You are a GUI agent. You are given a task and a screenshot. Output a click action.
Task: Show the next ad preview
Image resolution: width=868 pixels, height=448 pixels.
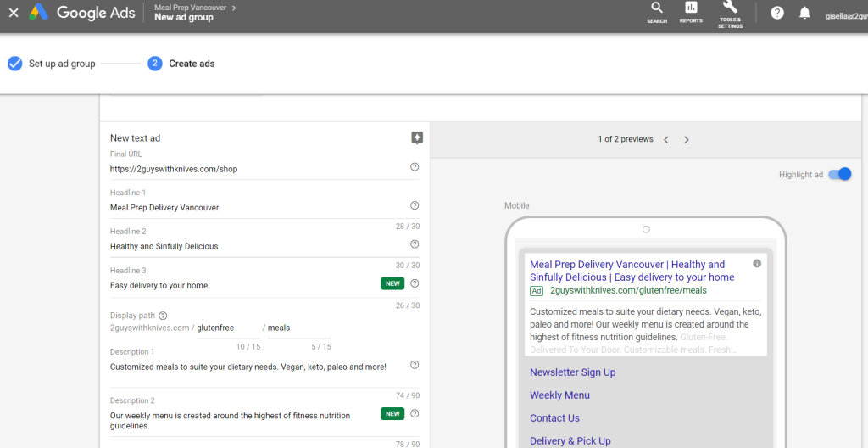(687, 140)
